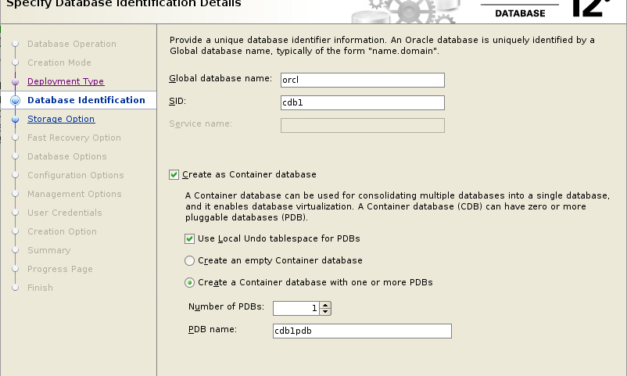Click the SID text field
The width and height of the screenshot is (627, 376).
point(362,103)
